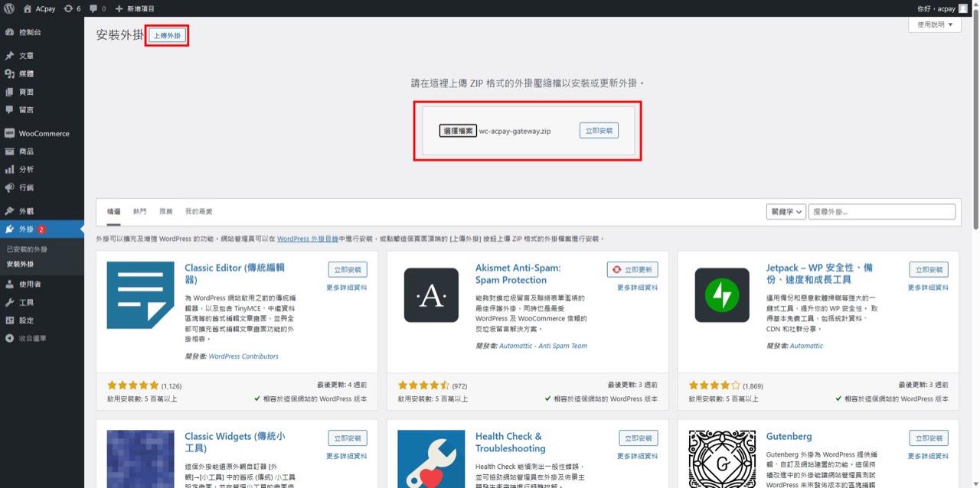Visit the ACpay site home icon
Viewport: 980px width, 488px height.
click(28, 8)
